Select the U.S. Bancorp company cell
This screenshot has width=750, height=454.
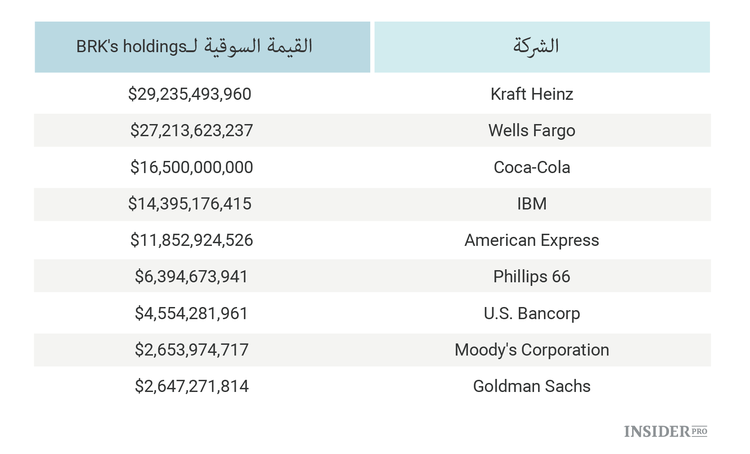532,313
